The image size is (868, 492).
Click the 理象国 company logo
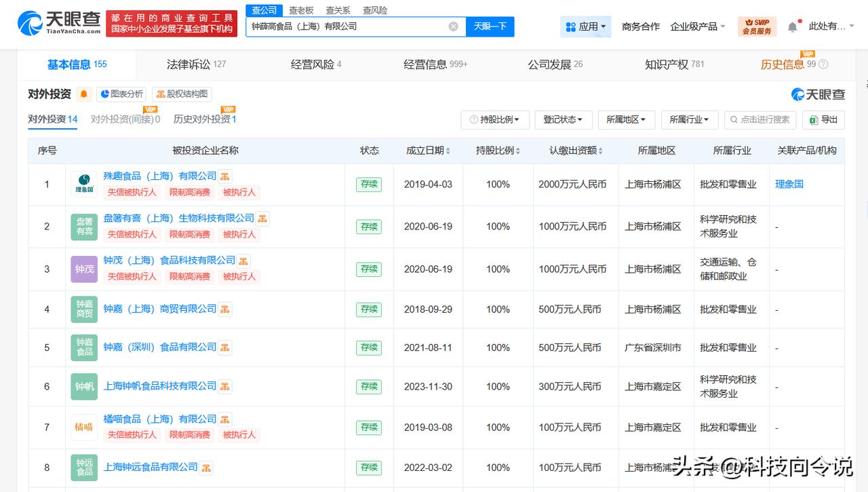pyautogui.click(x=84, y=185)
